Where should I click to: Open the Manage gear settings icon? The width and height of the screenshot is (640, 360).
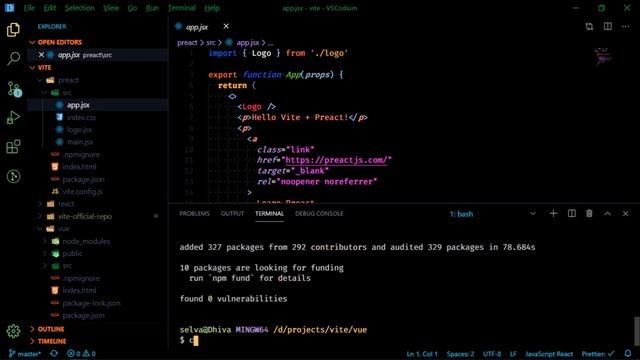pos(13,331)
